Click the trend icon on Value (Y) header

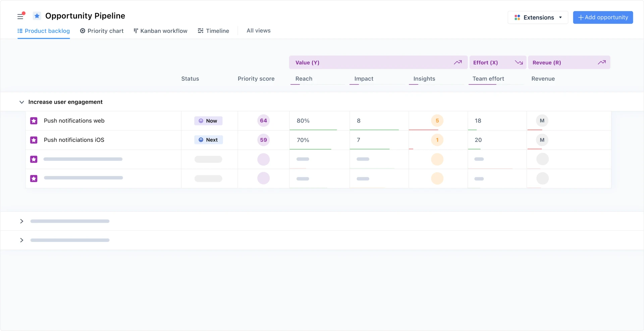(458, 62)
